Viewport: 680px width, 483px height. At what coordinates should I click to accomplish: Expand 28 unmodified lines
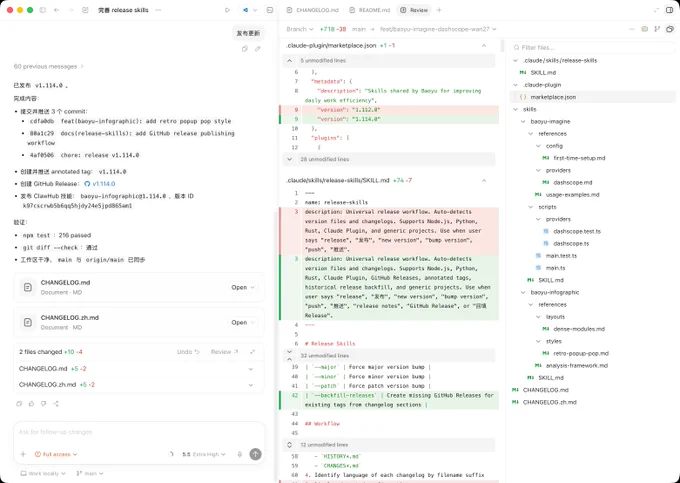click(389, 159)
